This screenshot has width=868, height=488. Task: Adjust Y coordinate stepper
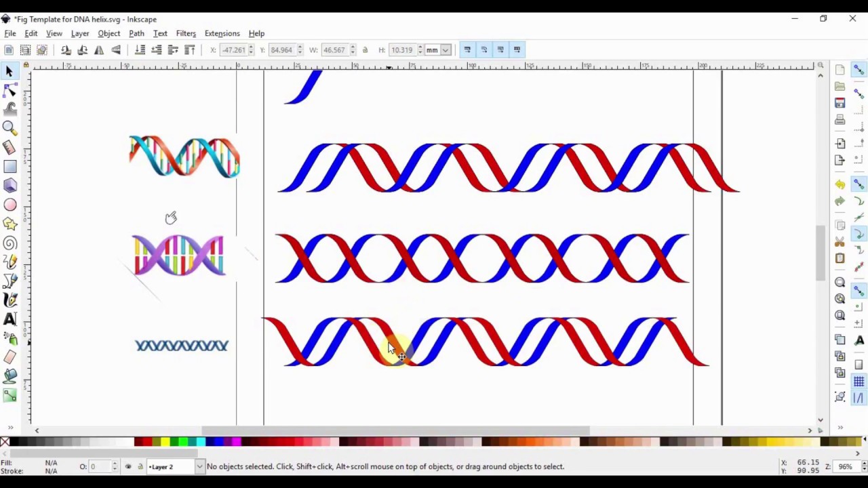pos(300,49)
